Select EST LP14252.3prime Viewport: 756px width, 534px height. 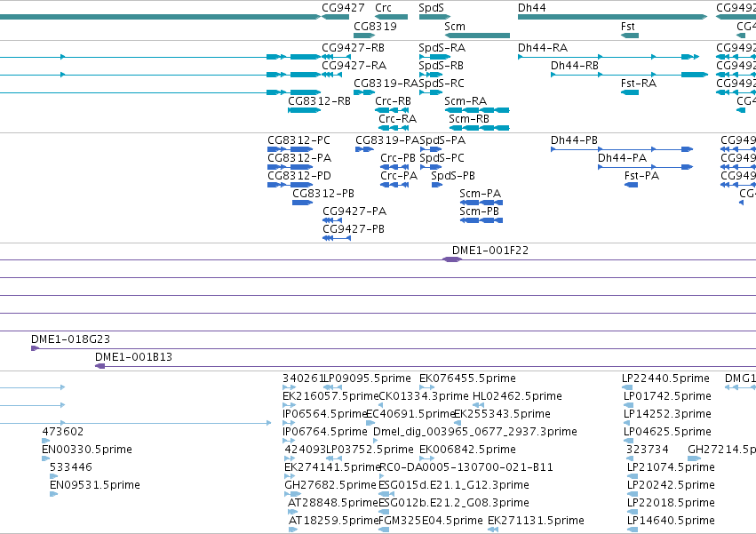click(628, 423)
